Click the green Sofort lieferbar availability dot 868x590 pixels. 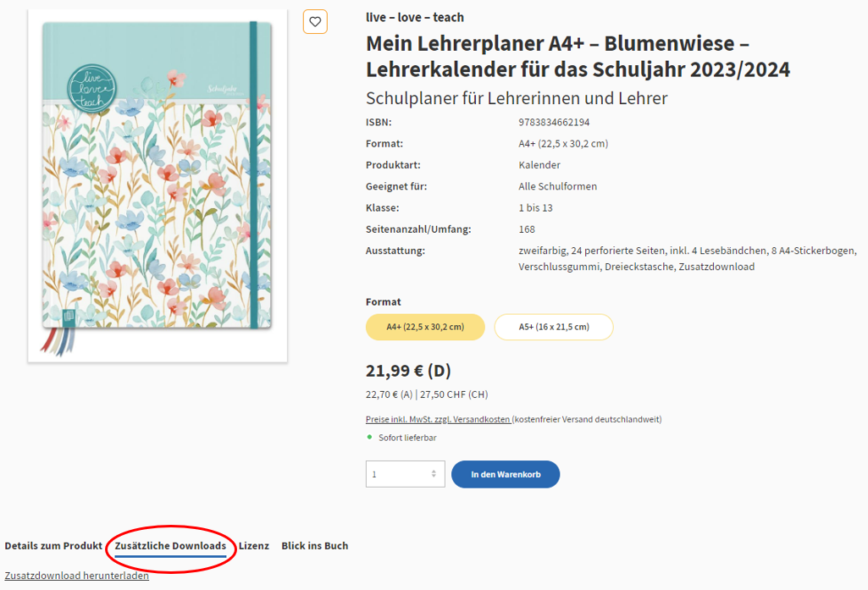[x=369, y=437]
